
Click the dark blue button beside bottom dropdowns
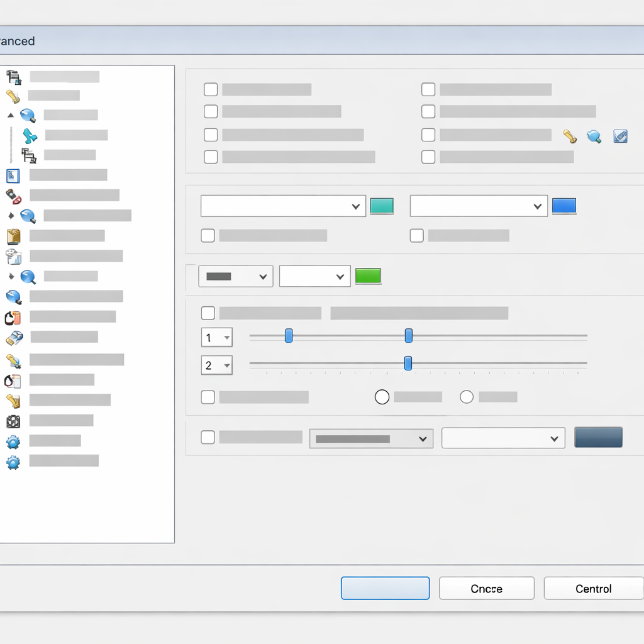pos(598,438)
